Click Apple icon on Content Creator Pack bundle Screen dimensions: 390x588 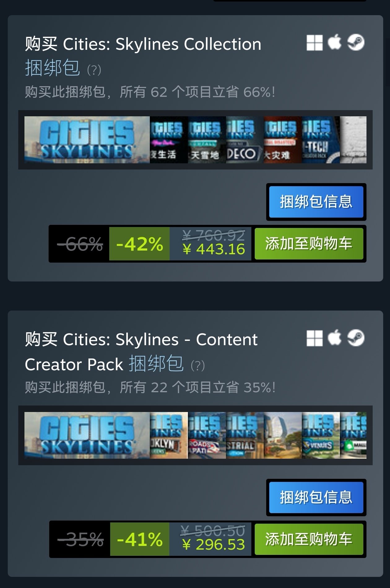pyautogui.click(x=335, y=338)
